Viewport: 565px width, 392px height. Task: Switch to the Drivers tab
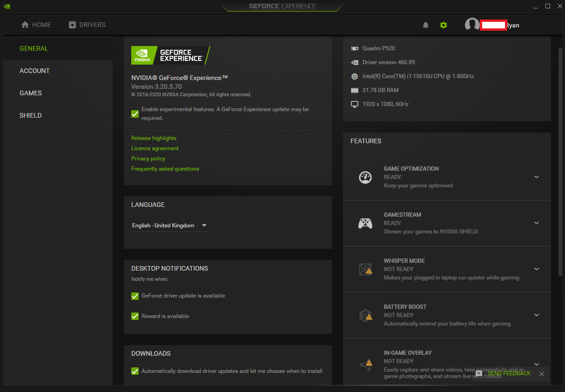point(87,25)
